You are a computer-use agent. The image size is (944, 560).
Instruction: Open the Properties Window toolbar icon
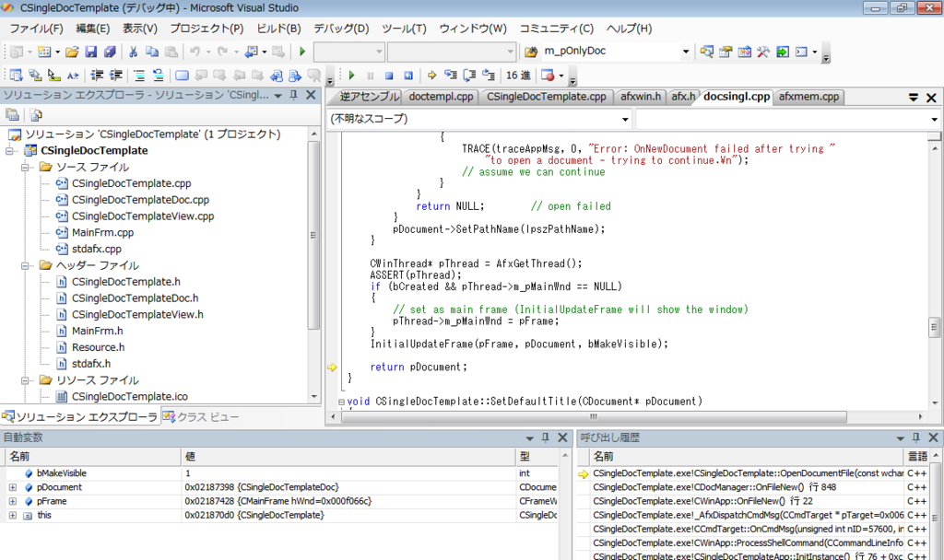(x=726, y=52)
